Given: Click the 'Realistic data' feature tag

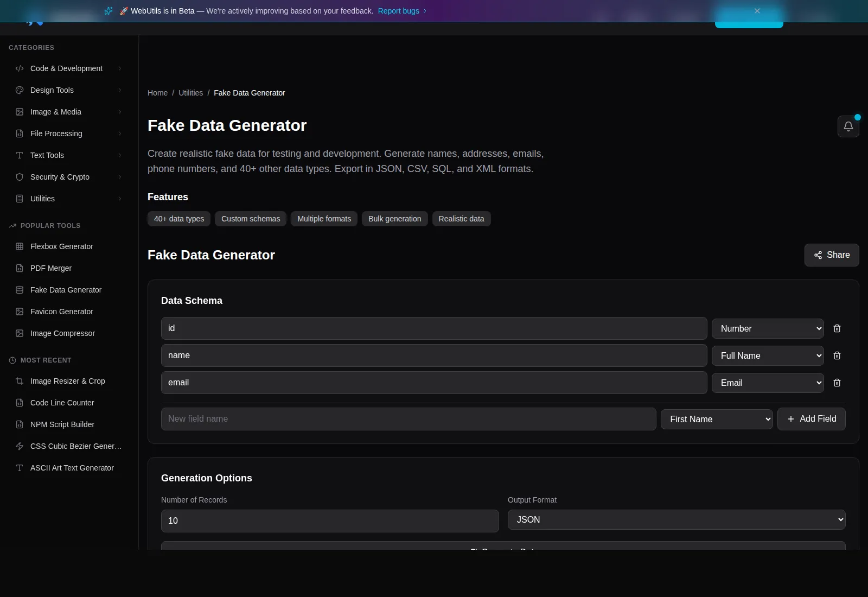Looking at the screenshot, I should click(461, 219).
